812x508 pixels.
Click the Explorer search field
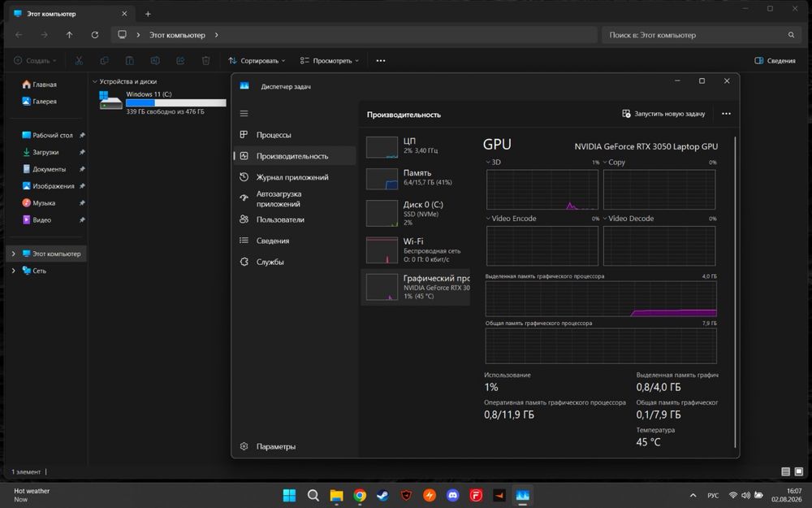tap(701, 35)
